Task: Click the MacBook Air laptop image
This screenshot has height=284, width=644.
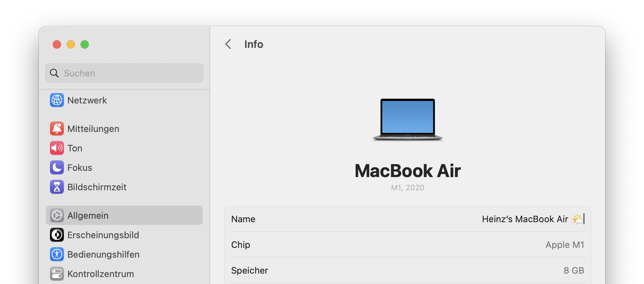Action: click(408, 120)
